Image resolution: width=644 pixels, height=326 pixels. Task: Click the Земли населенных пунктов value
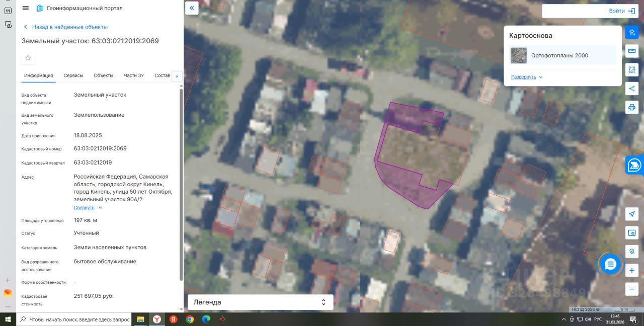(x=110, y=248)
